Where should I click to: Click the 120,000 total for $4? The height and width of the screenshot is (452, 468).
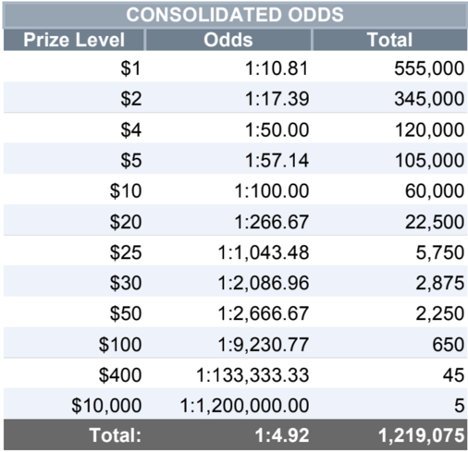[429, 130]
